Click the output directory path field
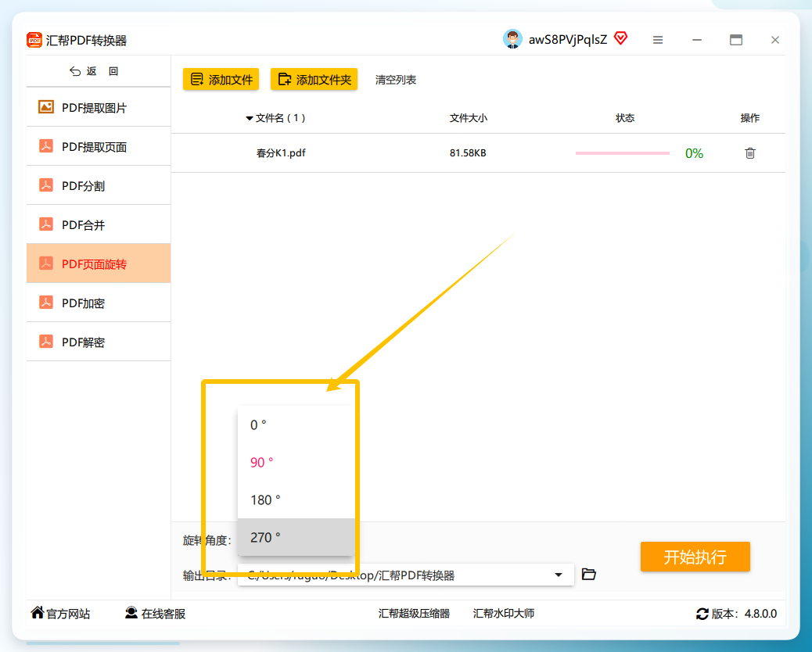Screen dimensions: 812x652 (x=405, y=575)
